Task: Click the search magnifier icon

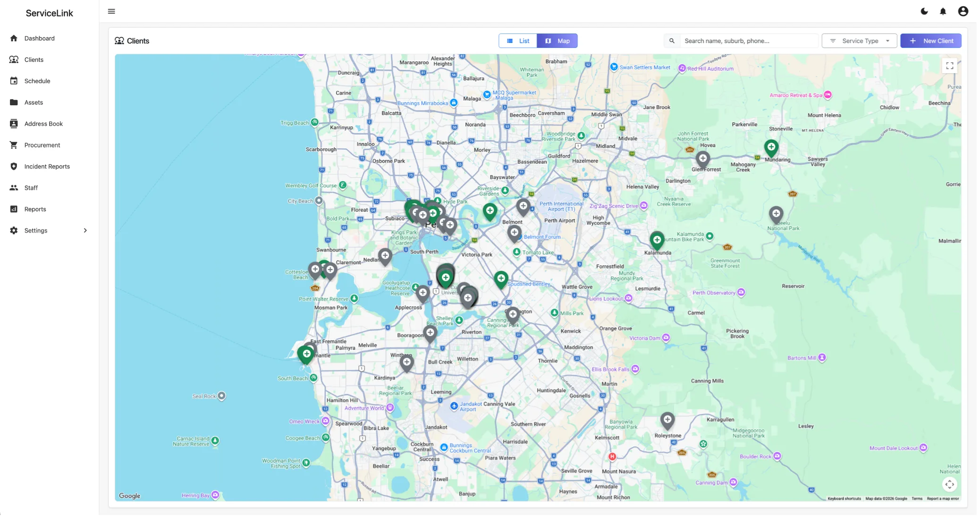Action: [672, 41]
